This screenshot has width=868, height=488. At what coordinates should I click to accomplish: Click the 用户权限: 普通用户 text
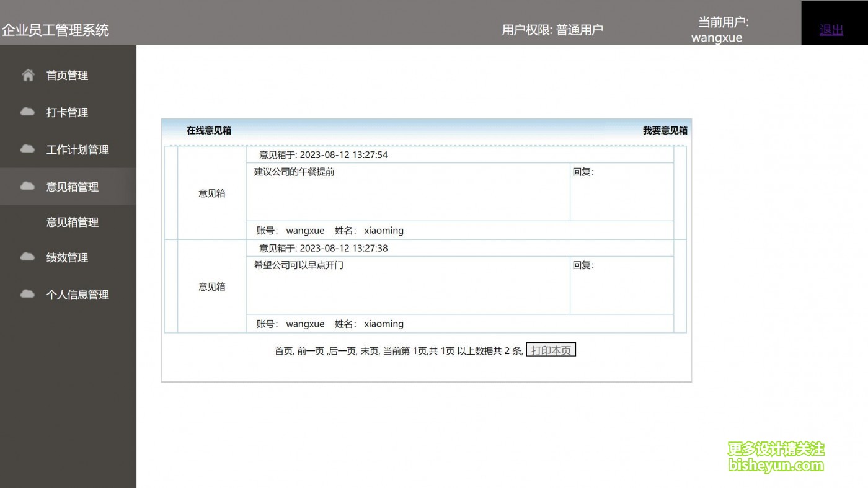(x=552, y=30)
